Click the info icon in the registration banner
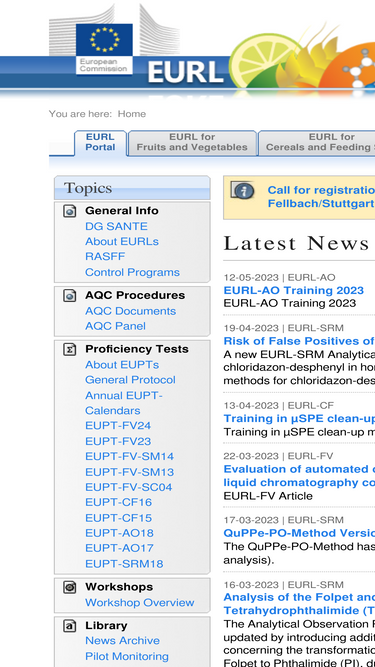Screen dimensions: 375x667 coord(242,191)
